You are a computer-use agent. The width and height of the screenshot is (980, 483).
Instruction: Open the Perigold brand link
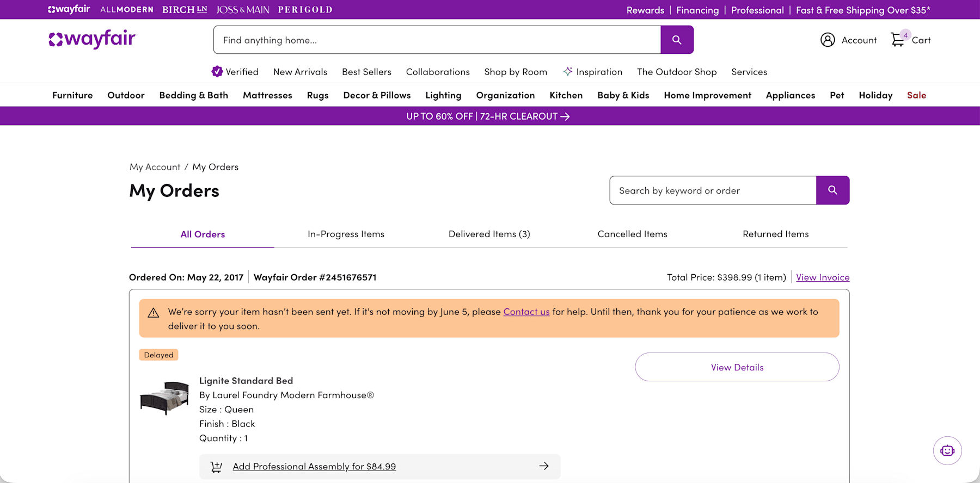(x=305, y=10)
